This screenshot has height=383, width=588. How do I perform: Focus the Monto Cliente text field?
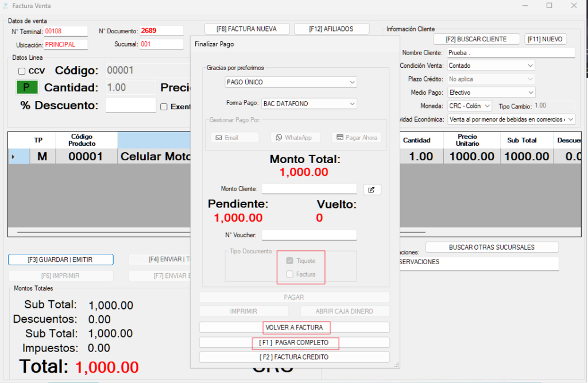(x=309, y=189)
